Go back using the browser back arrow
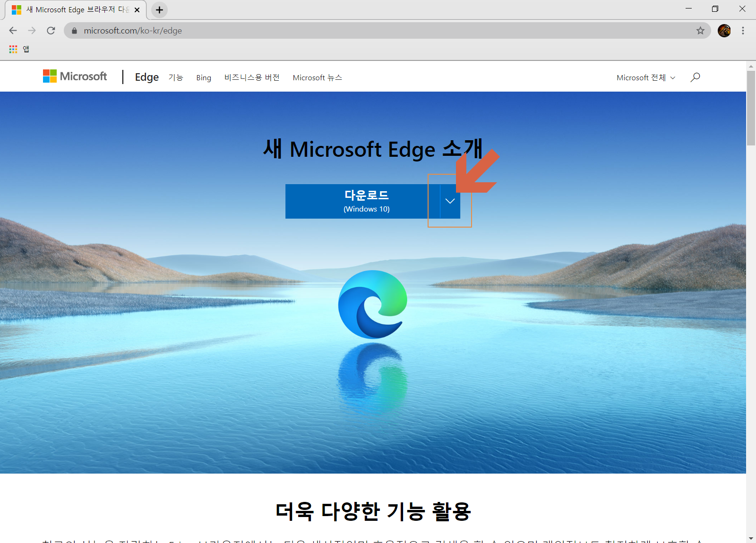 coord(13,31)
